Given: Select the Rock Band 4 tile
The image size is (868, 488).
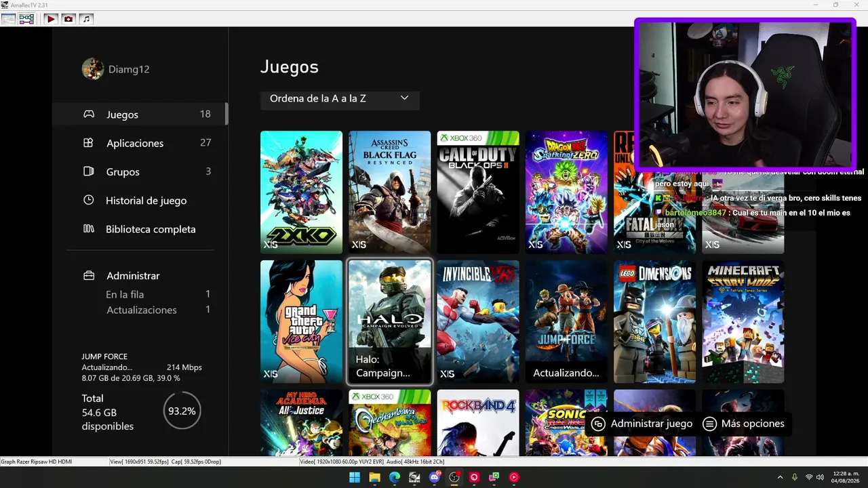Looking at the screenshot, I should pyautogui.click(x=478, y=422).
